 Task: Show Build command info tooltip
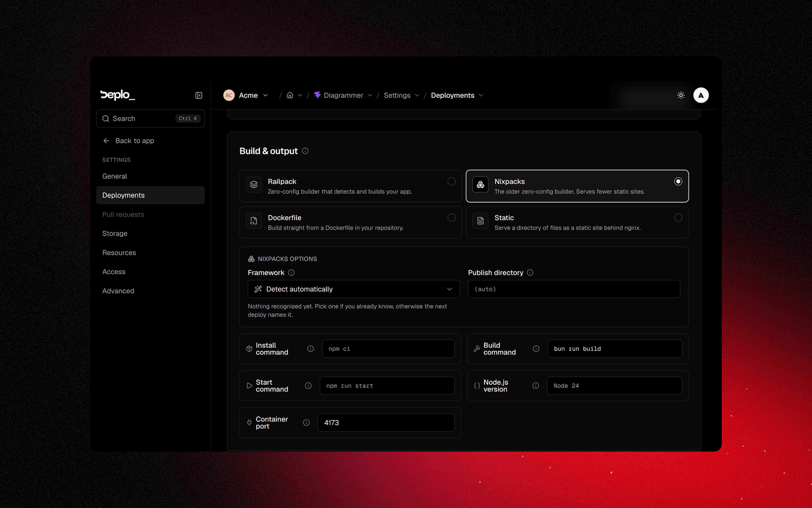[x=536, y=349]
